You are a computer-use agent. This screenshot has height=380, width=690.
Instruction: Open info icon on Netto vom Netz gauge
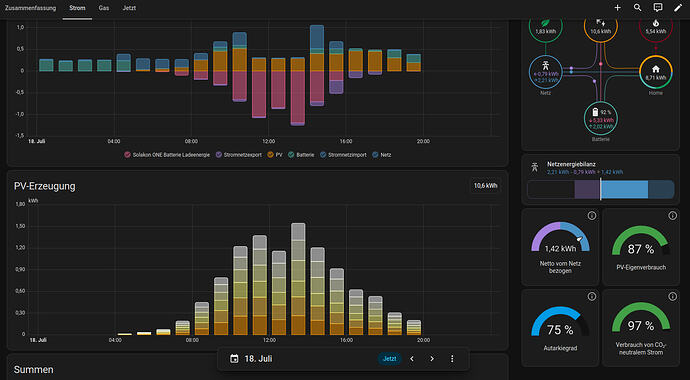click(x=591, y=216)
